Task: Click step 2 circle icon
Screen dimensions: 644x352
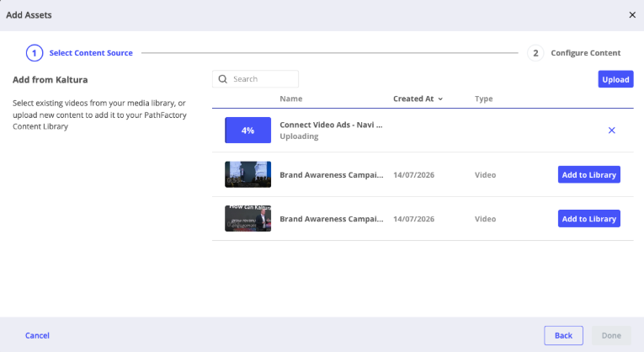Action: point(535,53)
